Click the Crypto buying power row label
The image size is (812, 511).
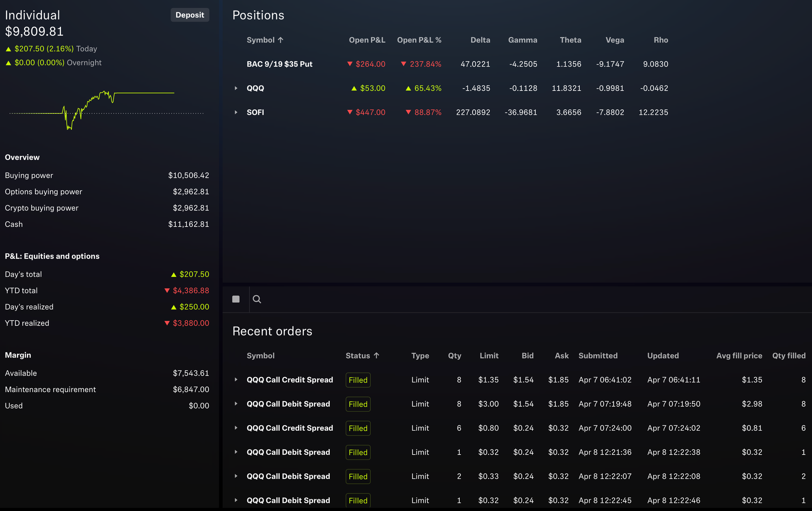click(41, 208)
